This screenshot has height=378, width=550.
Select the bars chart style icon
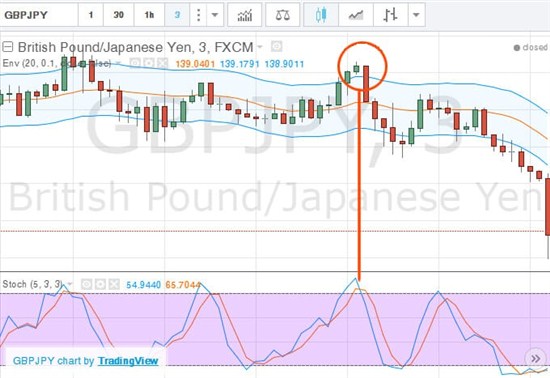[x=390, y=15]
